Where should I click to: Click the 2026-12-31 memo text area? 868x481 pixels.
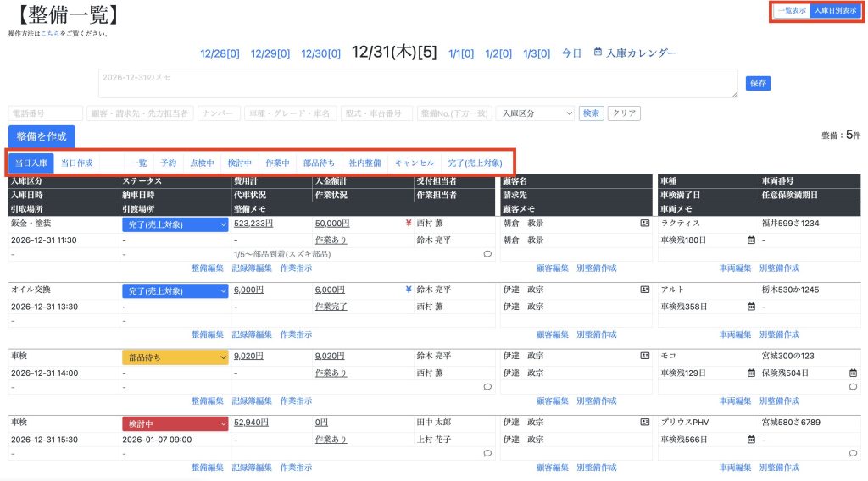pos(417,83)
